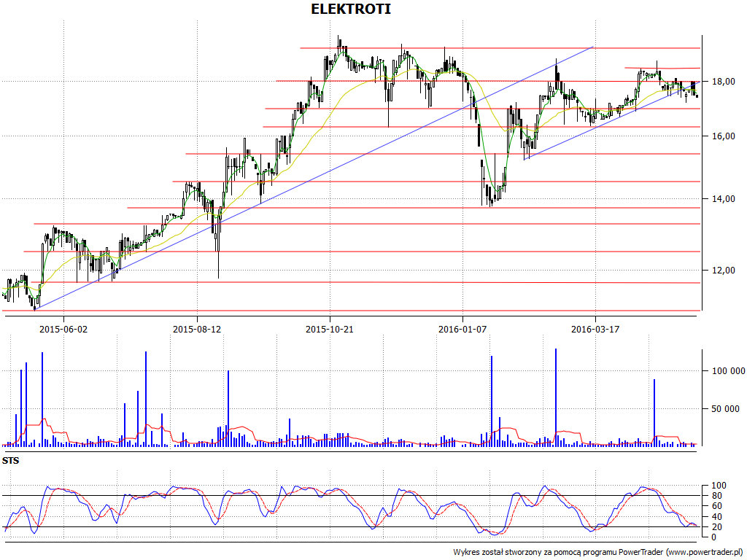Select the 2015-06-02 date label
Screen dimensions: 747x560
pos(63,329)
